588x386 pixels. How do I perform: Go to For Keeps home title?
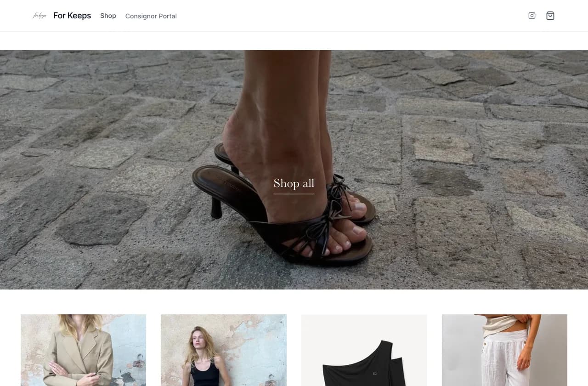pos(72,16)
